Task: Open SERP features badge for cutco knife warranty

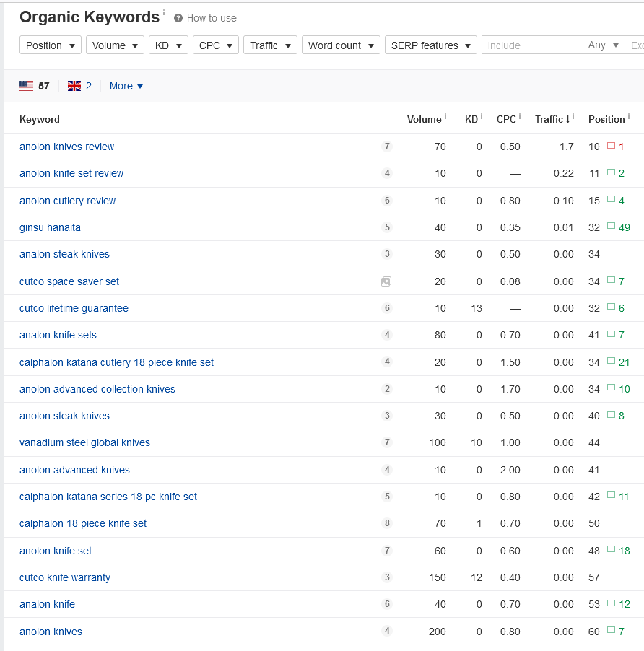Action: click(387, 577)
